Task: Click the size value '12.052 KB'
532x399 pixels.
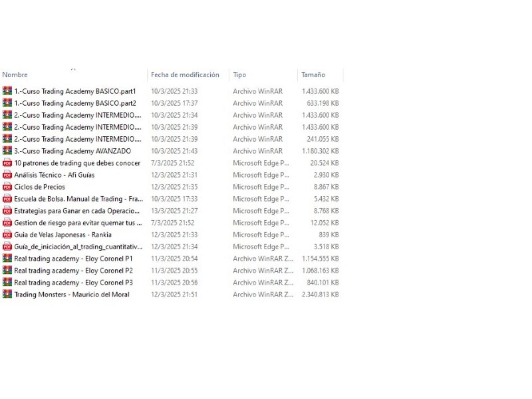Action: click(325, 223)
